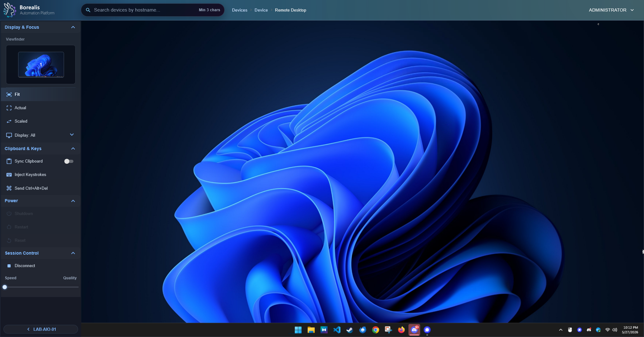The image size is (644, 337).
Task: Click the Discord system tray icon
Action: point(589,330)
